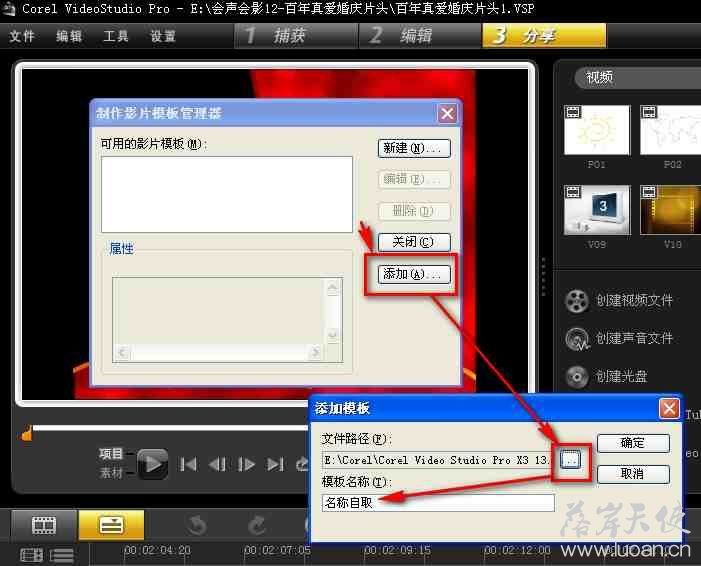The image size is (701, 566).
Task: Click the track list icon beside film icon
Action: [x=62, y=555]
